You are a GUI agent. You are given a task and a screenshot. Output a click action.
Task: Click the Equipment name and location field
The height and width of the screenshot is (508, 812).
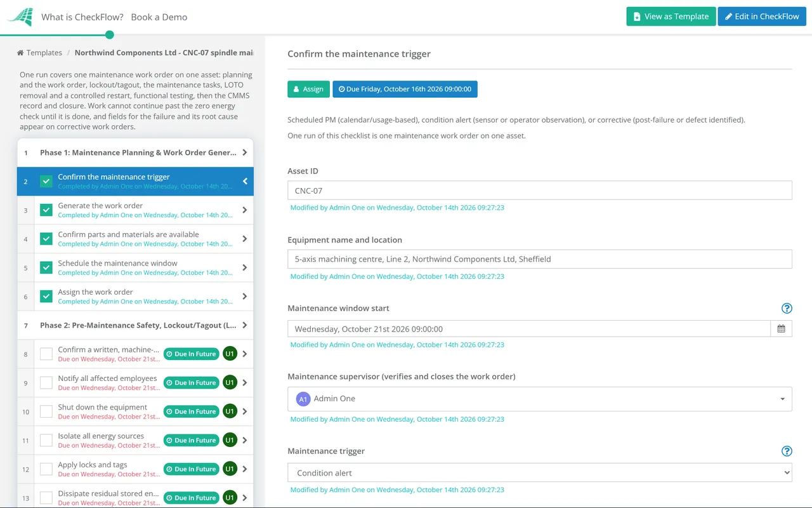[x=539, y=259]
